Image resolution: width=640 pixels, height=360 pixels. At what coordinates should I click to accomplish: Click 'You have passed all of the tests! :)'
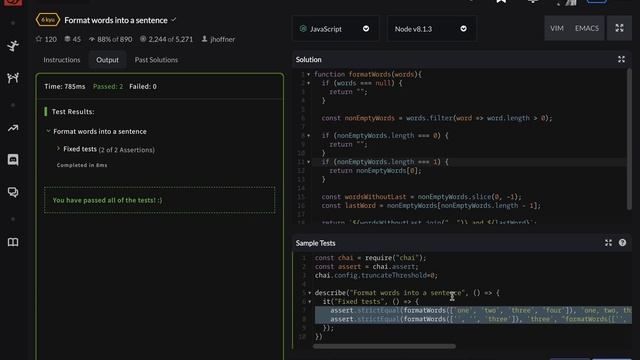pyautogui.click(x=107, y=200)
